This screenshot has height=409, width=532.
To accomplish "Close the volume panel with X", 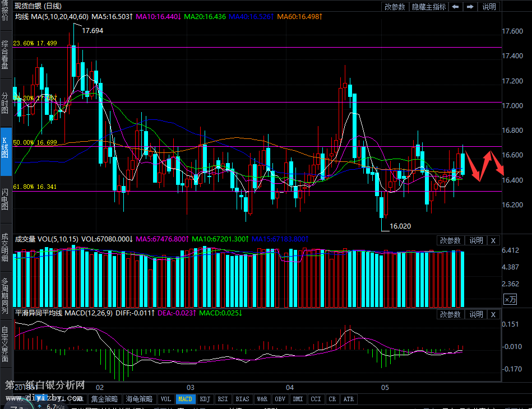I will pos(493,240).
